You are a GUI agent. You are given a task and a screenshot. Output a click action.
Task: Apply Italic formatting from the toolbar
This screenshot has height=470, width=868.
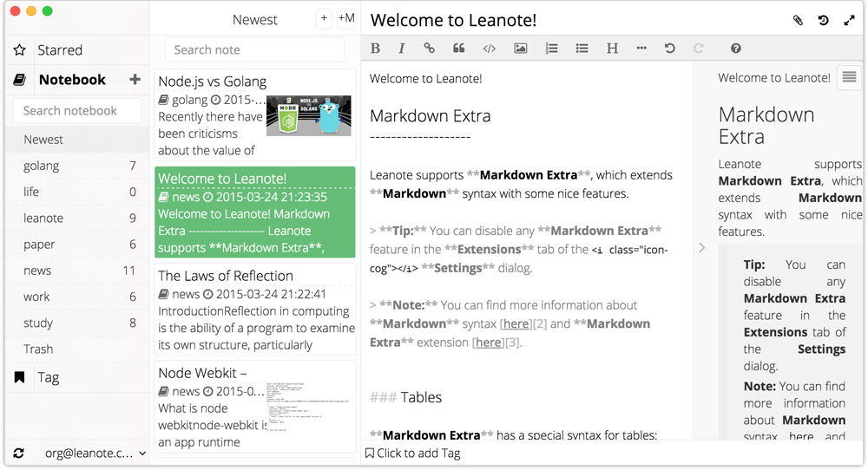(x=401, y=49)
